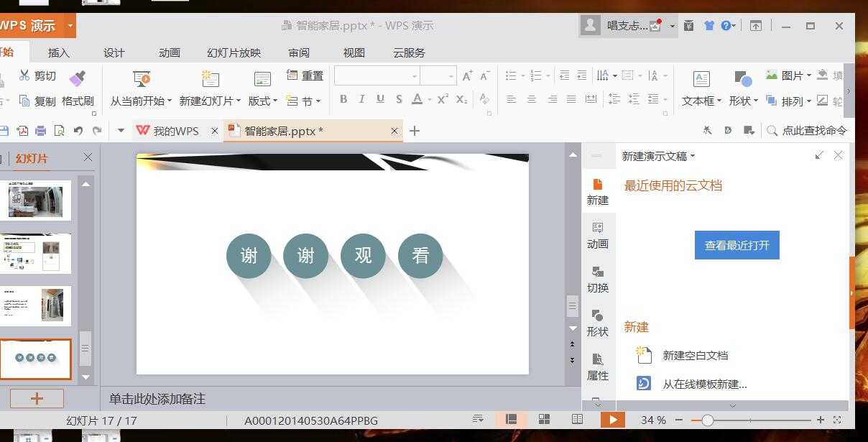Open the font size combo box

438,75
